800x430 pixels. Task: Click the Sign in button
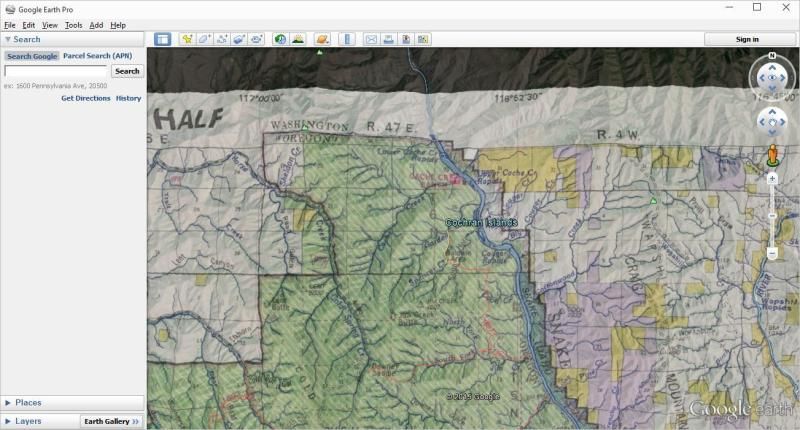[x=747, y=39]
